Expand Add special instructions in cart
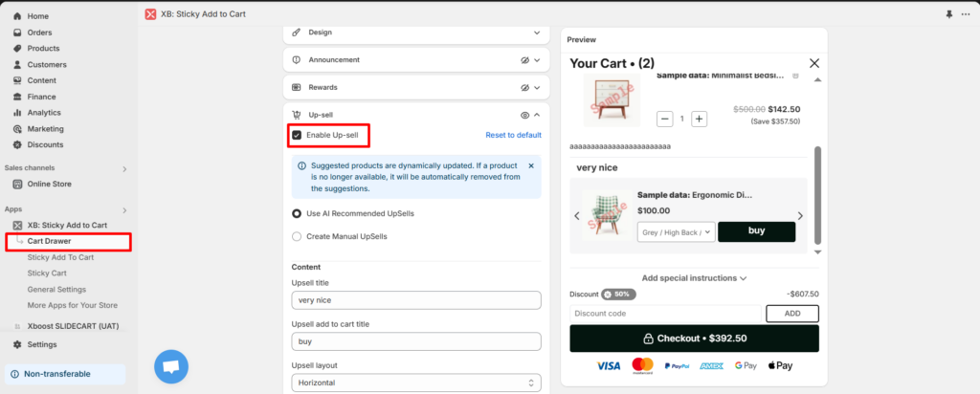The width and height of the screenshot is (980, 394). point(694,278)
